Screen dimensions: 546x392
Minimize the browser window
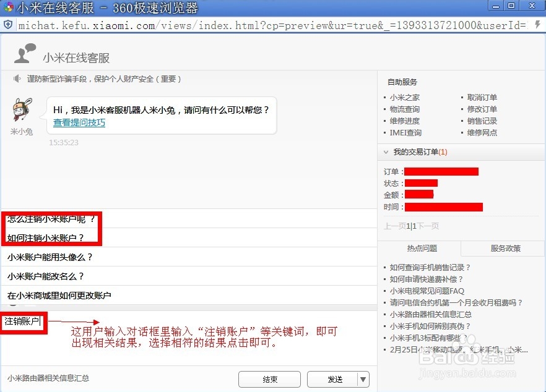(496, 6)
